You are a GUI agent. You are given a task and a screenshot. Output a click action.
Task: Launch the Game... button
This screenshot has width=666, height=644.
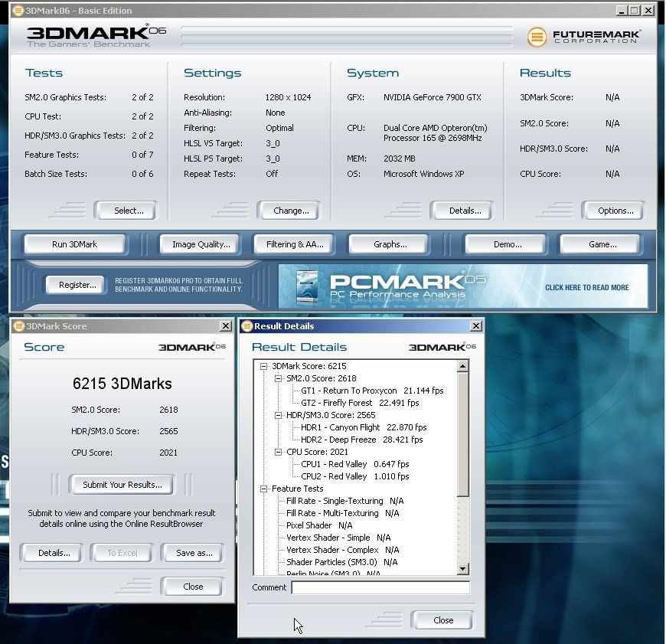(x=600, y=245)
